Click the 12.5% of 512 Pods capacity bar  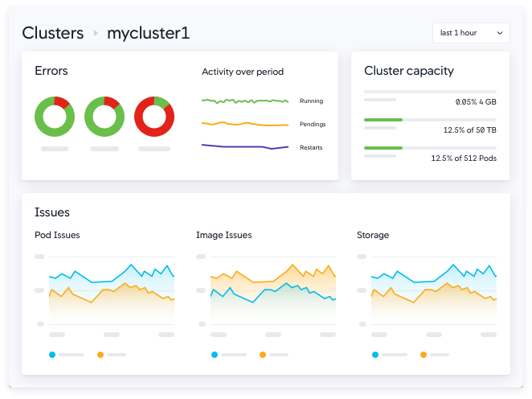click(430, 148)
